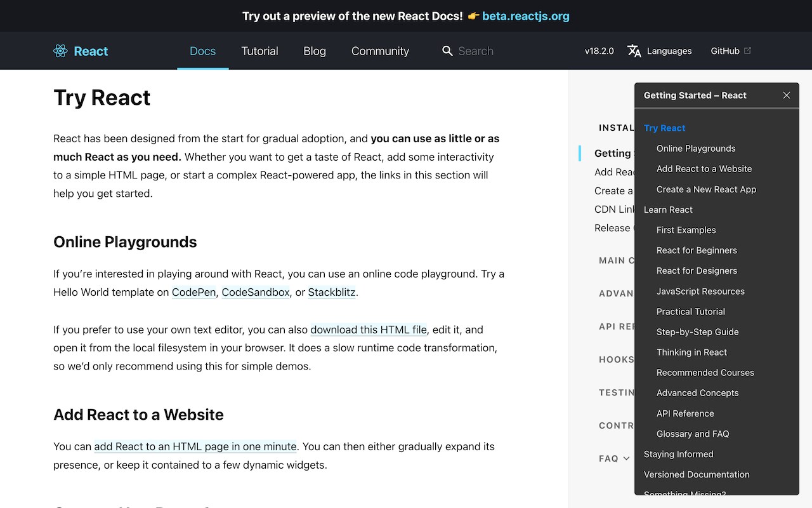Click the search magnifier icon
This screenshot has height=508, width=812.
448,51
